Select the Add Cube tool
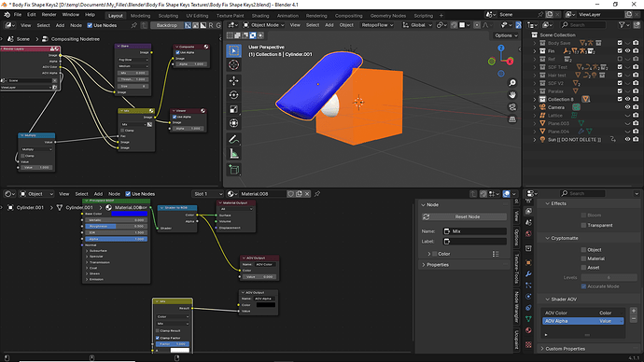Screen dimensions: 644x362 click(x=233, y=170)
